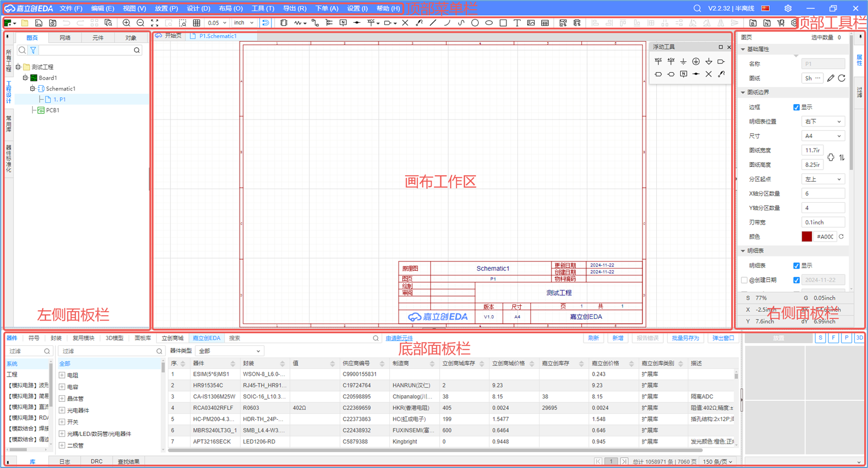The width and height of the screenshot is (868, 468).
Task: Select the PCB1 item in project tree
Action: click(x=53, y=111)
